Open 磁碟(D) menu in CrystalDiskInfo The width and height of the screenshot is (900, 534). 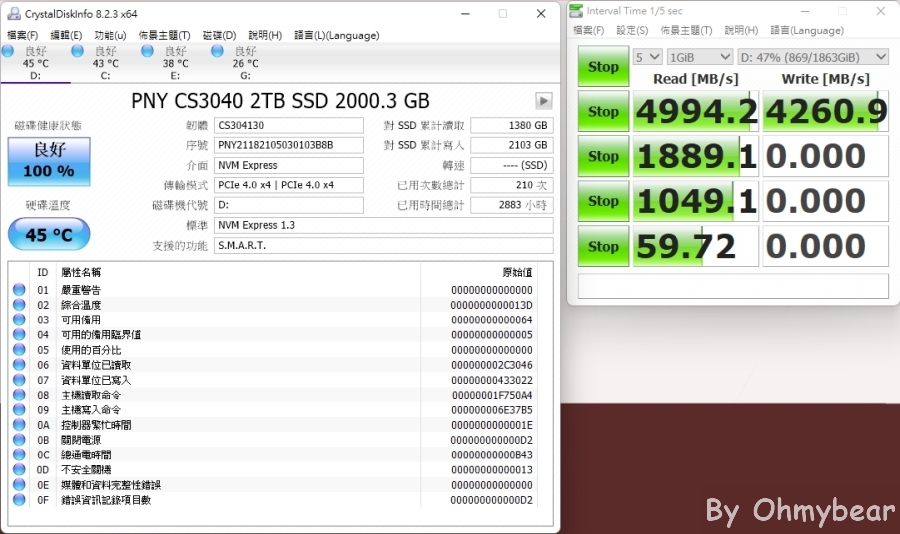coord(219,35)
